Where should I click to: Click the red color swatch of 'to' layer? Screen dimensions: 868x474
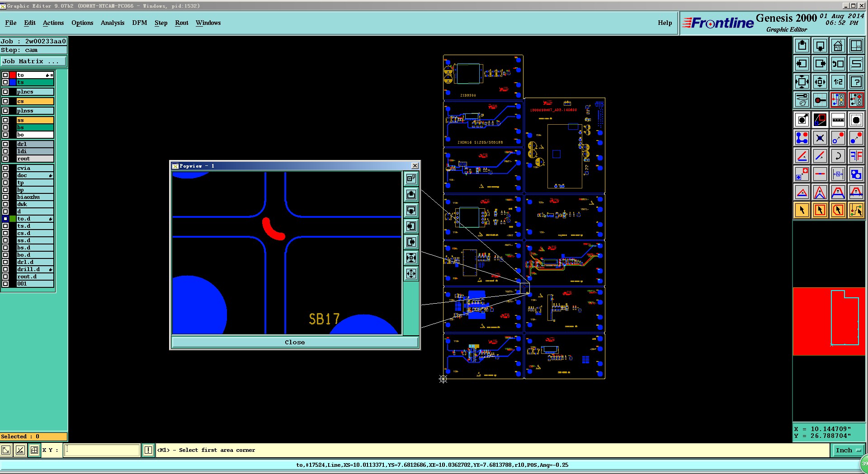click(x=13, y=75)
